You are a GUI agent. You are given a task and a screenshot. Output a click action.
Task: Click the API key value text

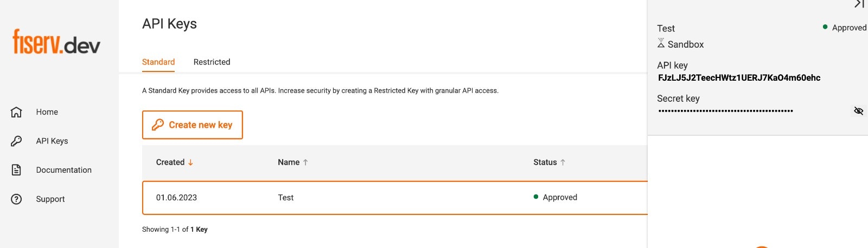tap(739, 78)
